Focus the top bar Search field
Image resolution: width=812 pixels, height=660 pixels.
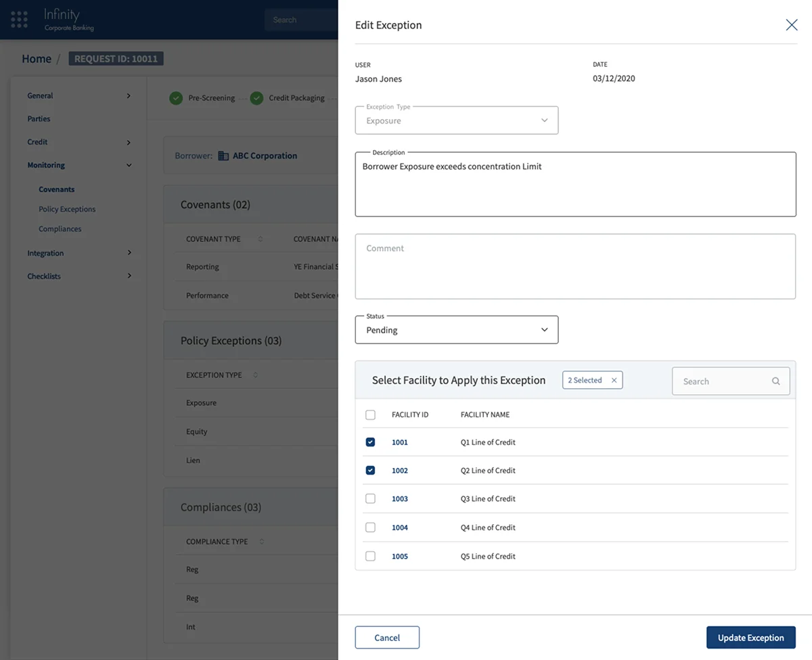click(301, 20)
